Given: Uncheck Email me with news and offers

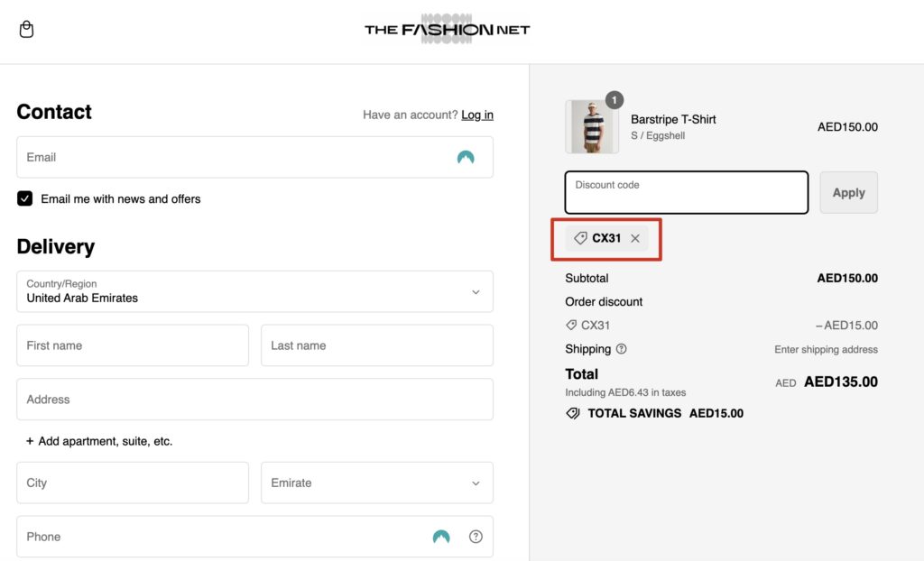Looking at the screenshot, I should 25,198.
